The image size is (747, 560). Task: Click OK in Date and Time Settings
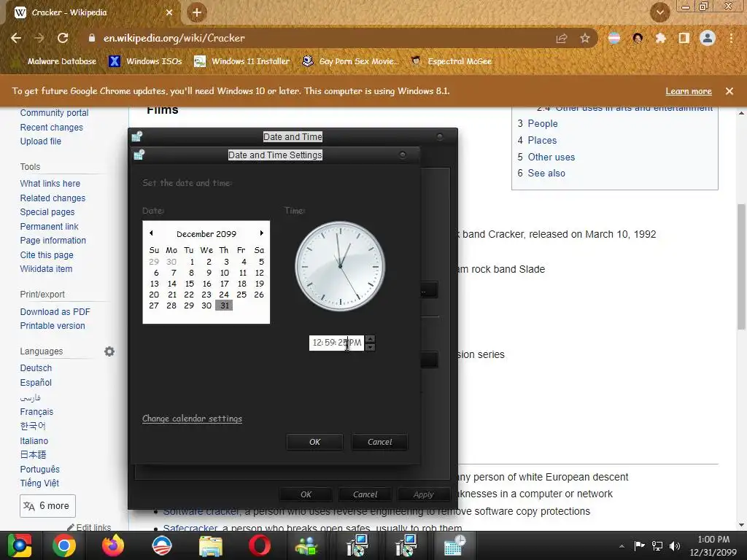(314, 442)
